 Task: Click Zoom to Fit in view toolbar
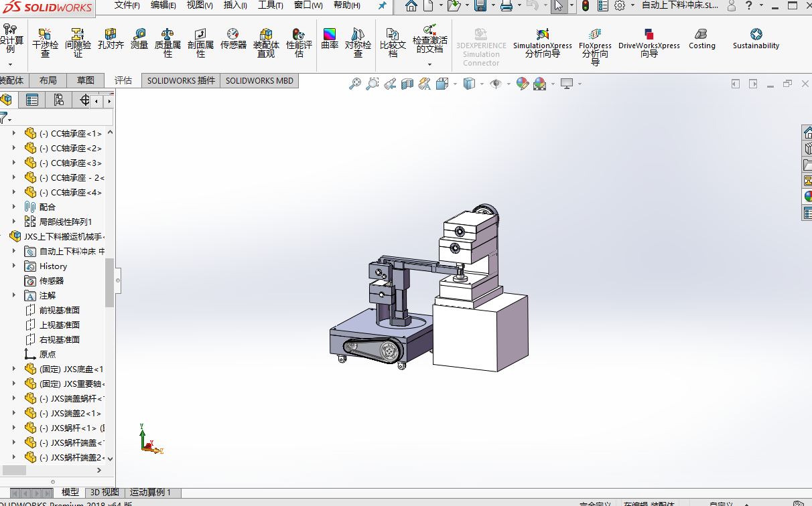[355, 84]
